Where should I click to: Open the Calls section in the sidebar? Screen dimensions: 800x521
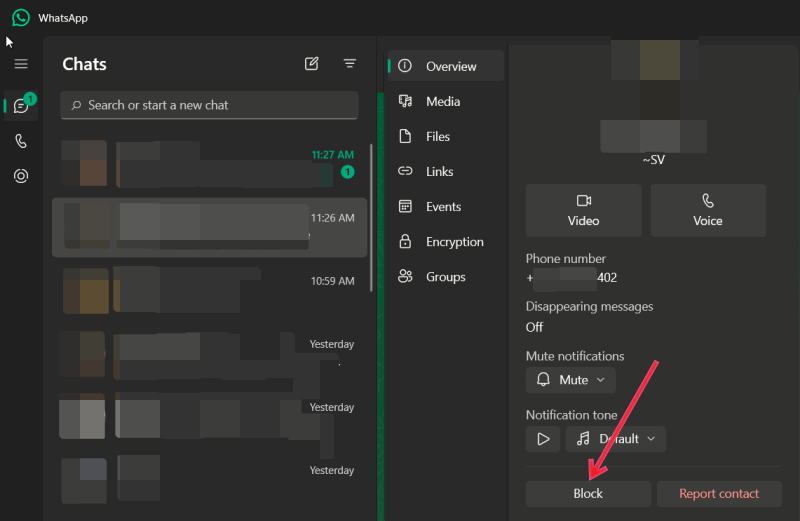point(21,141)
